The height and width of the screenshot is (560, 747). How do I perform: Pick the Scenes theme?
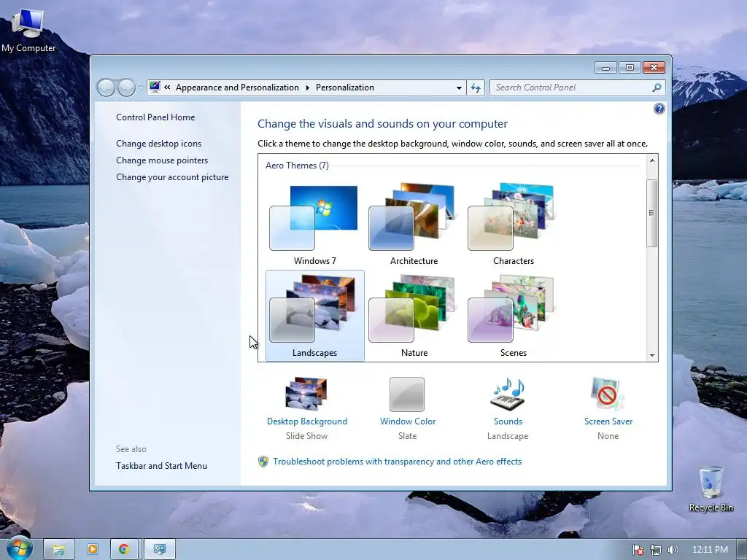click(513, 315)
